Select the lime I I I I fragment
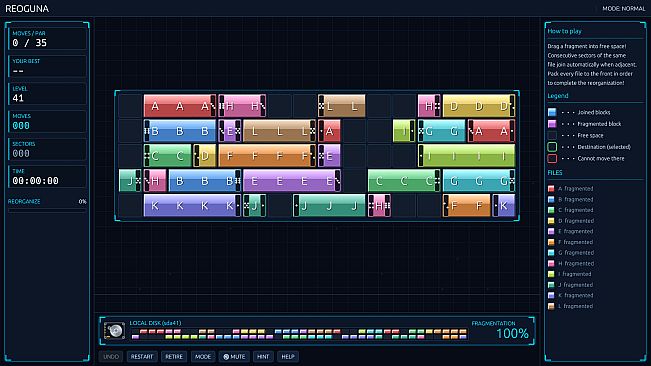 466,156
